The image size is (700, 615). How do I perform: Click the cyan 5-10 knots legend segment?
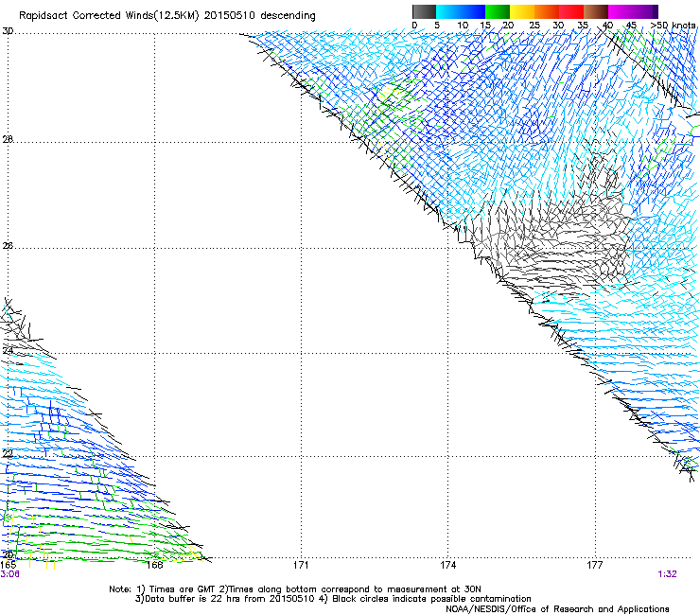click(448, 11)
